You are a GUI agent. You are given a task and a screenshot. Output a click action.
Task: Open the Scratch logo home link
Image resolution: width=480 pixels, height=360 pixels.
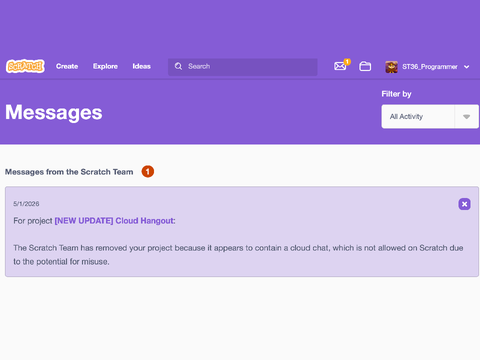tap(25, 66)
